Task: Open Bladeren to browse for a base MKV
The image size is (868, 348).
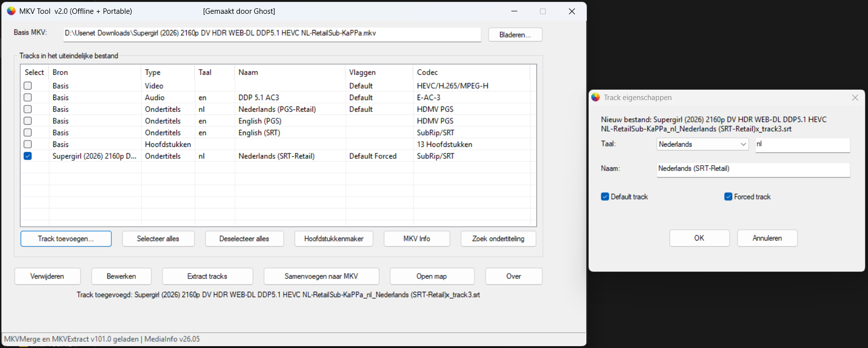Action: (x=515, y=35)
